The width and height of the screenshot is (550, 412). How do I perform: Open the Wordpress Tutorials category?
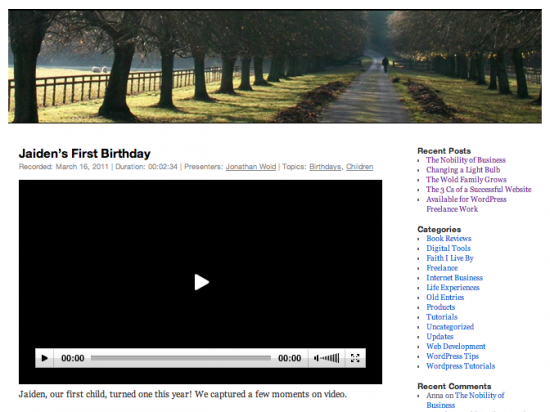click(x=461, y=366)
